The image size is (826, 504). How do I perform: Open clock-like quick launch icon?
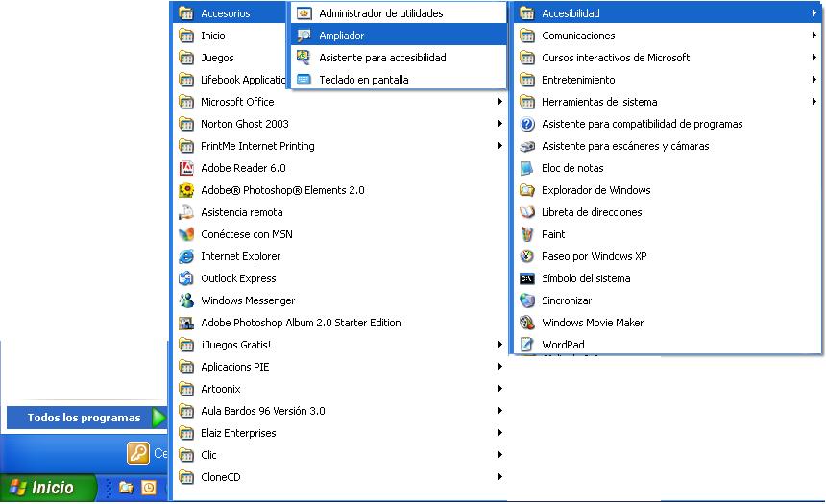(149, 488)
